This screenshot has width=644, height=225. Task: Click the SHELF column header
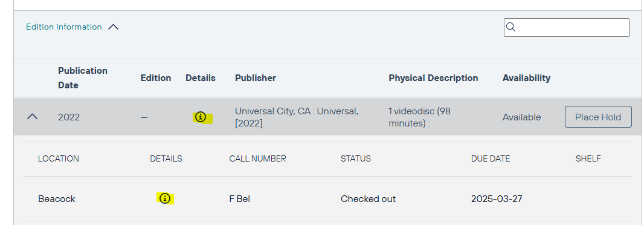coord(588,159)
